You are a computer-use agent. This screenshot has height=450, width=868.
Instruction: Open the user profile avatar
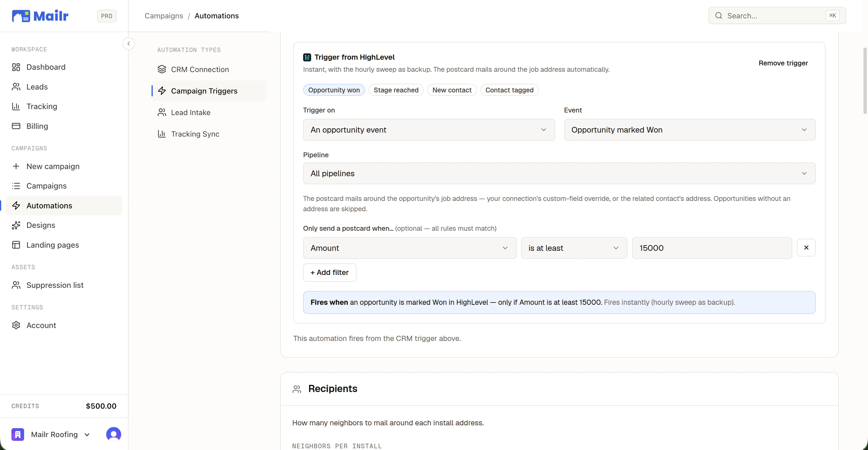pos(114,435)
